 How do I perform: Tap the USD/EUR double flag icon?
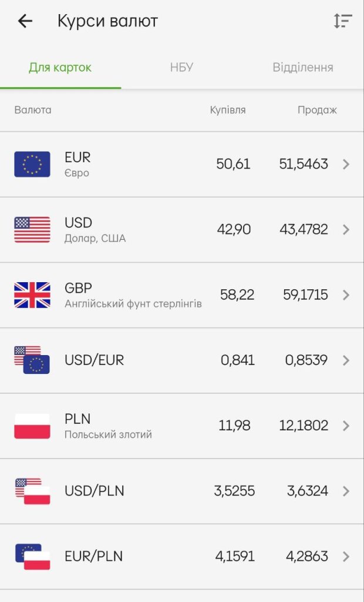32,360
